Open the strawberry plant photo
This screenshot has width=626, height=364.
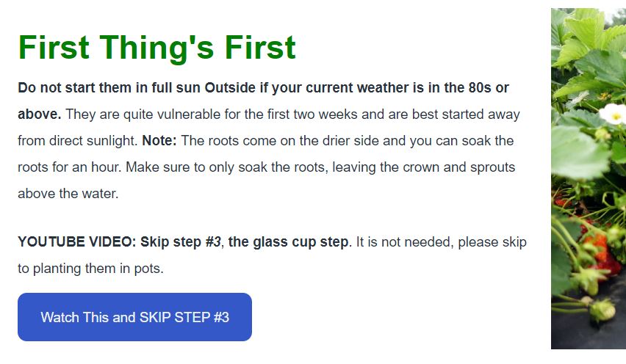coord(589,178)
